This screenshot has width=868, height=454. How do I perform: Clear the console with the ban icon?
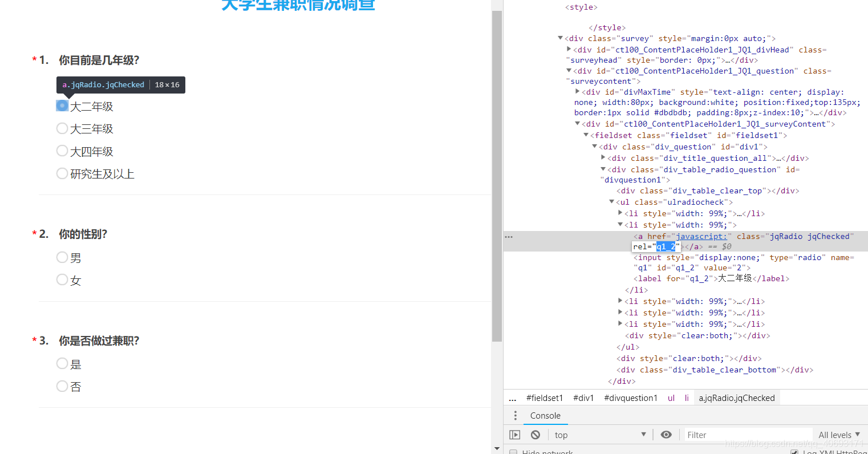point(535,435)
